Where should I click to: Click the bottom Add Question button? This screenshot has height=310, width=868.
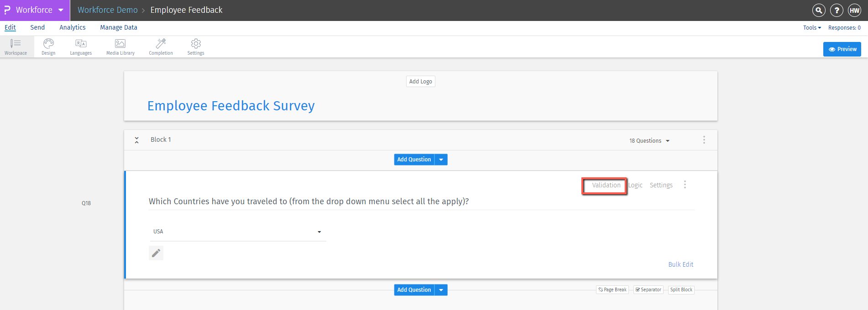tap(414, 290)
